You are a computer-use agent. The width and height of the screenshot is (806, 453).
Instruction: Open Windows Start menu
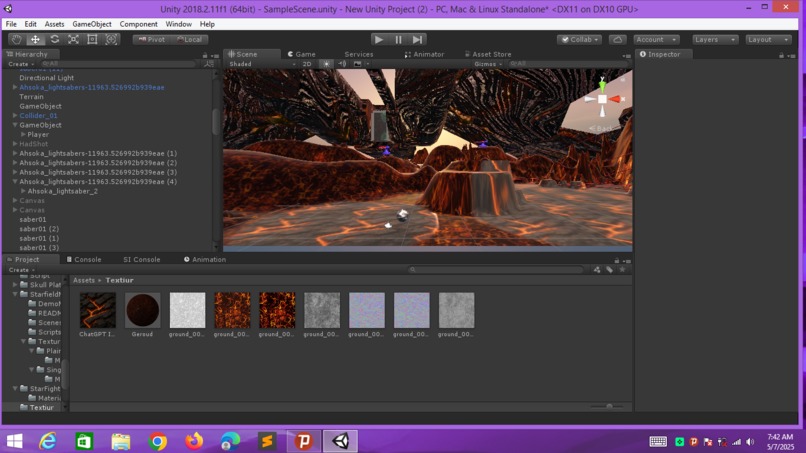point(14,441)
